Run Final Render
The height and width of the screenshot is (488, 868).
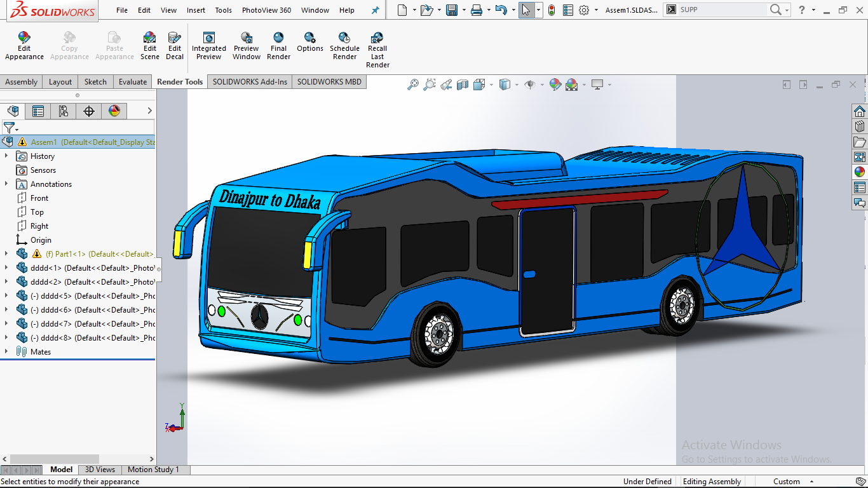[x=278, y=46]
